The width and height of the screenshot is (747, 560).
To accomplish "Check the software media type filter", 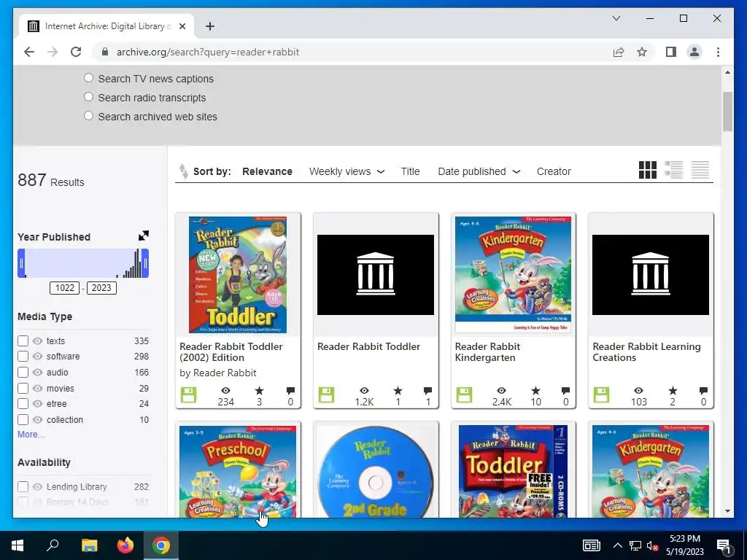I will pos(23,356).
